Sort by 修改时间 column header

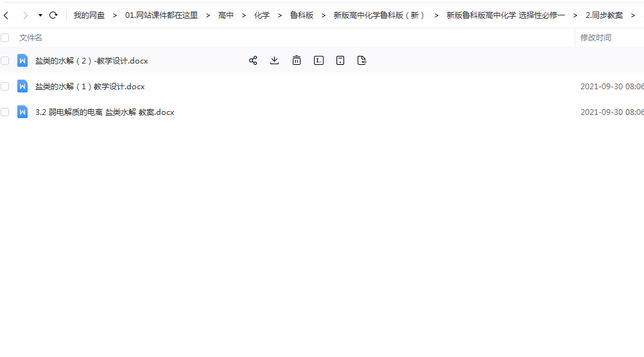pyautogui.click(x=596, y=38)
